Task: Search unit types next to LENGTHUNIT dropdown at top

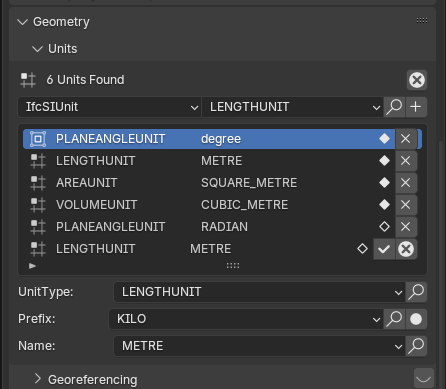Action: (395, 107)
